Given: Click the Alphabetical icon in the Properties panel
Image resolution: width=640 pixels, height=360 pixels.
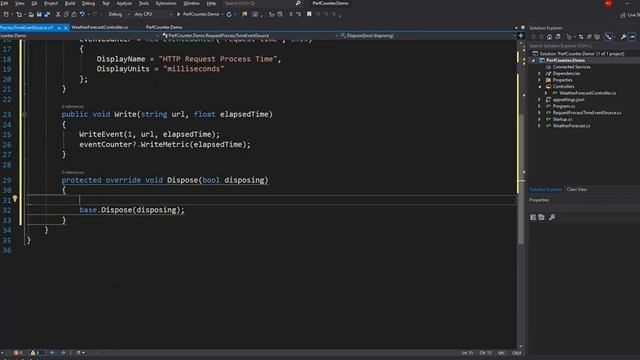Looking at the screenshot, I should click(541, 217).
